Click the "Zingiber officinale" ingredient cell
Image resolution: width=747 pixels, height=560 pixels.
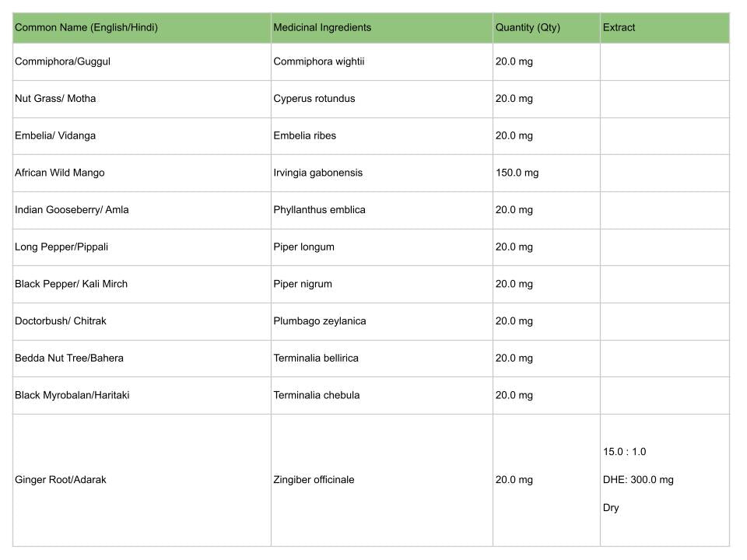pos(314,480)
